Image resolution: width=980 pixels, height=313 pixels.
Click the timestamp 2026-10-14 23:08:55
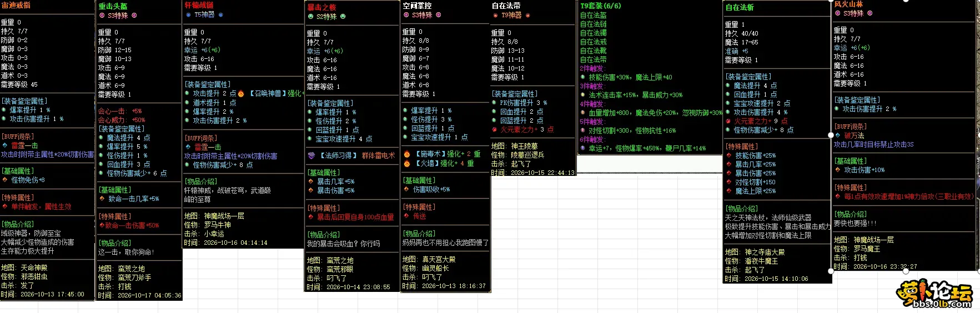358,287
